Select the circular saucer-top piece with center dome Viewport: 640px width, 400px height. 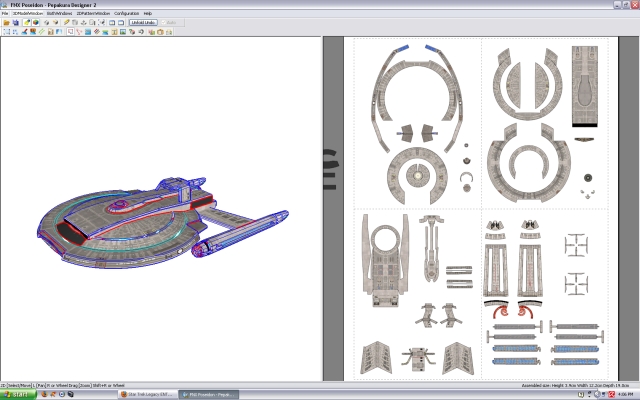(417, 176)
